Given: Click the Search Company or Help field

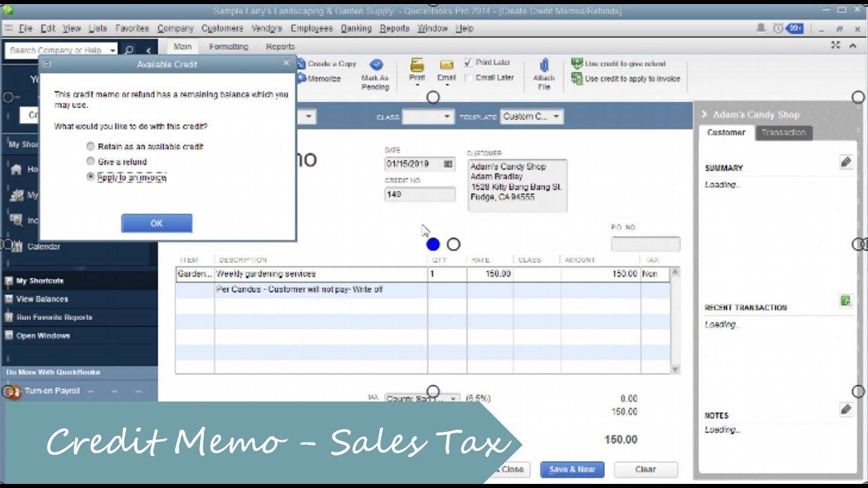Looking at the screenshot, I should click(56, 50).
